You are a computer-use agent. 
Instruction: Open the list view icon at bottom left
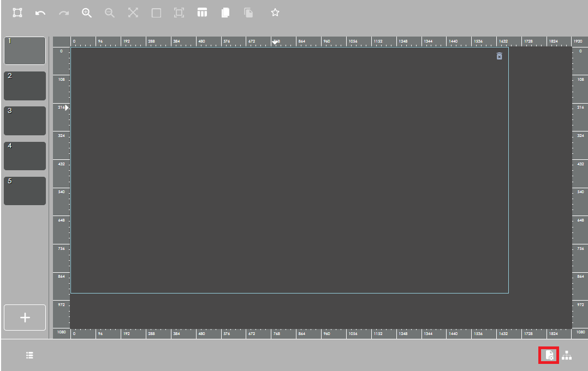[x=30, y=355]
